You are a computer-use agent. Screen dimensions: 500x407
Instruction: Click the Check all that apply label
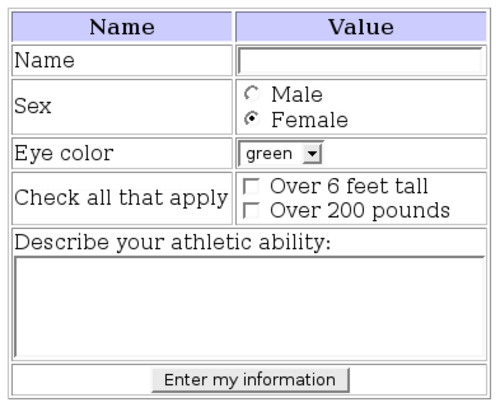(x=121, y=198)
